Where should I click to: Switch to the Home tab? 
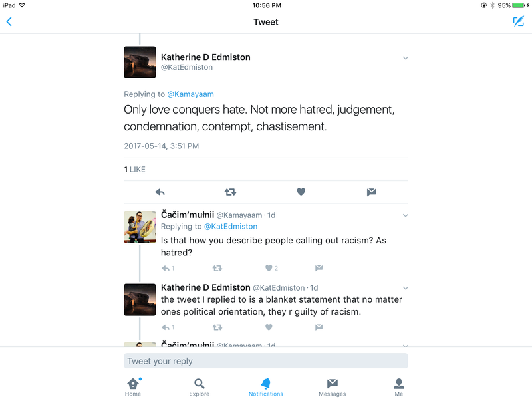(133, 387)
